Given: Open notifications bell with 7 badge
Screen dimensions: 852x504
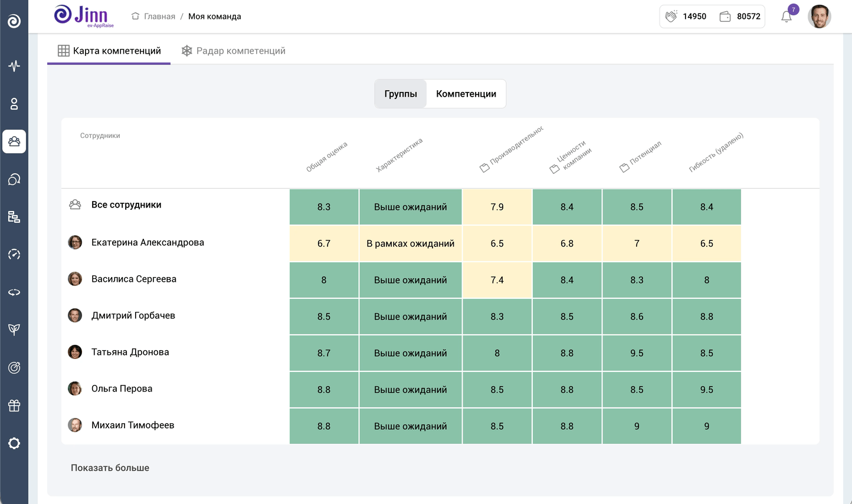Looking at the screenshot, I should [787, 17].
